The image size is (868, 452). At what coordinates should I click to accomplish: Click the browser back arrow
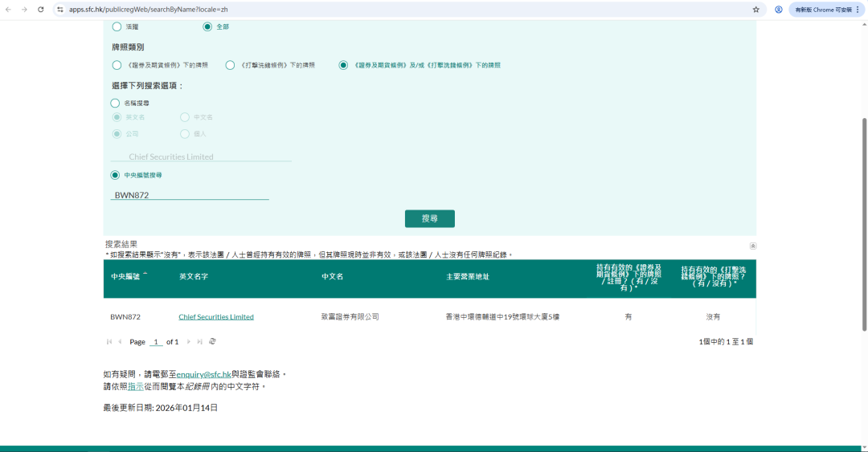tap(8, 9)
